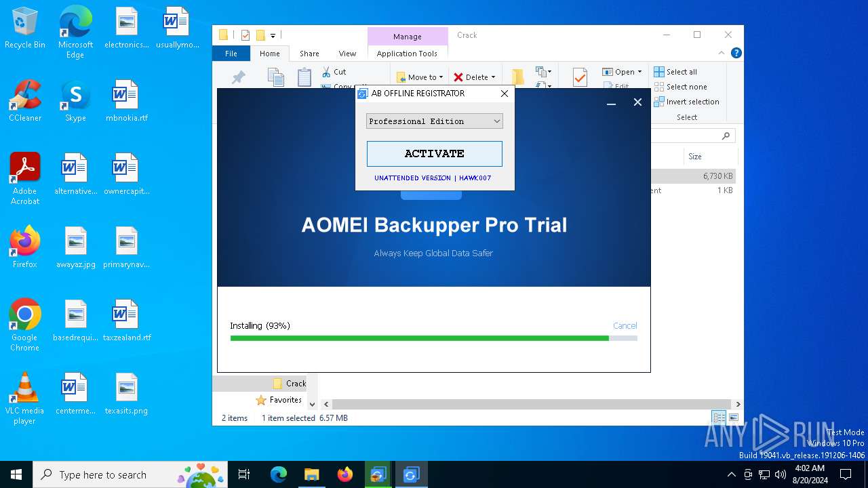Viewport: 868px width, 488px height.
Task: Click the 1 KB file size cell
Action: tap(724, 190)
